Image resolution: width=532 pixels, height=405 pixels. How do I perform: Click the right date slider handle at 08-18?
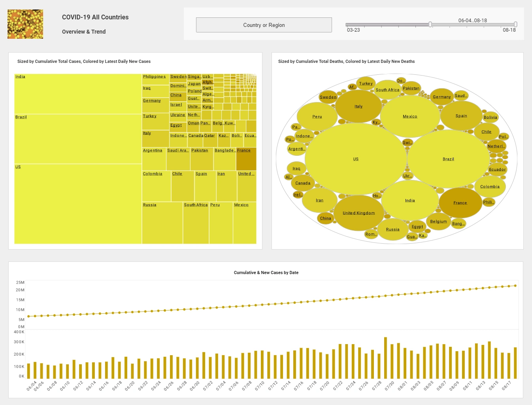point(515,24)
